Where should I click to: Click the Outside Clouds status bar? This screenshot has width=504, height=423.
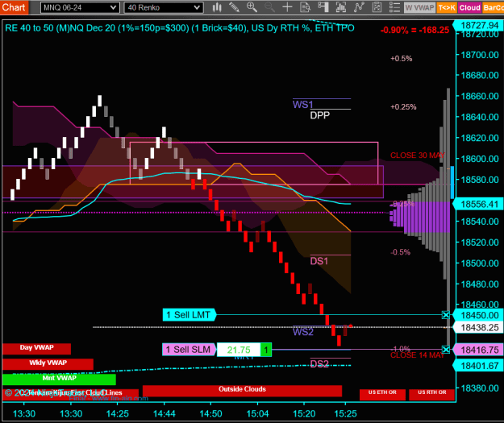(242, 390)
